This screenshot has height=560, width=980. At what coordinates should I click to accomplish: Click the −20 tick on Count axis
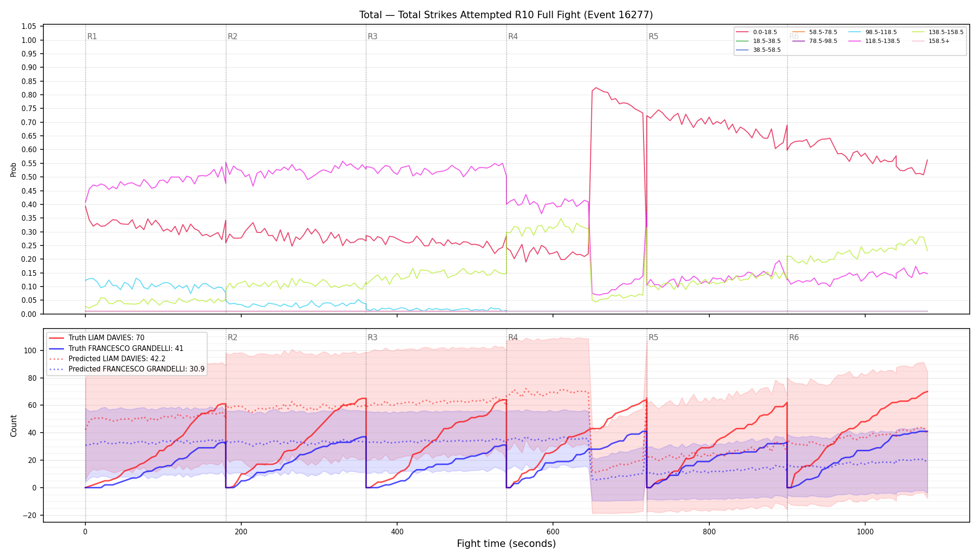click(x=30, y=515)
